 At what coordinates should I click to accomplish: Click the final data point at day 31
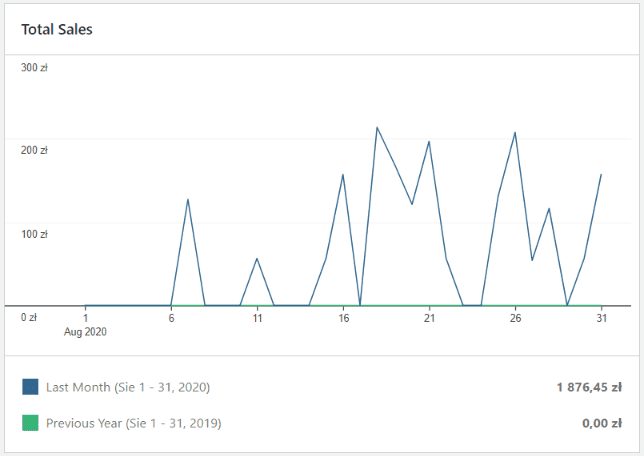coord(601,175)
